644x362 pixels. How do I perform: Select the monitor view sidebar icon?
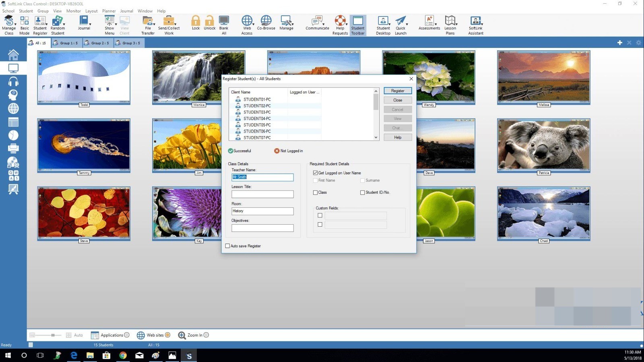coord(13,68)
